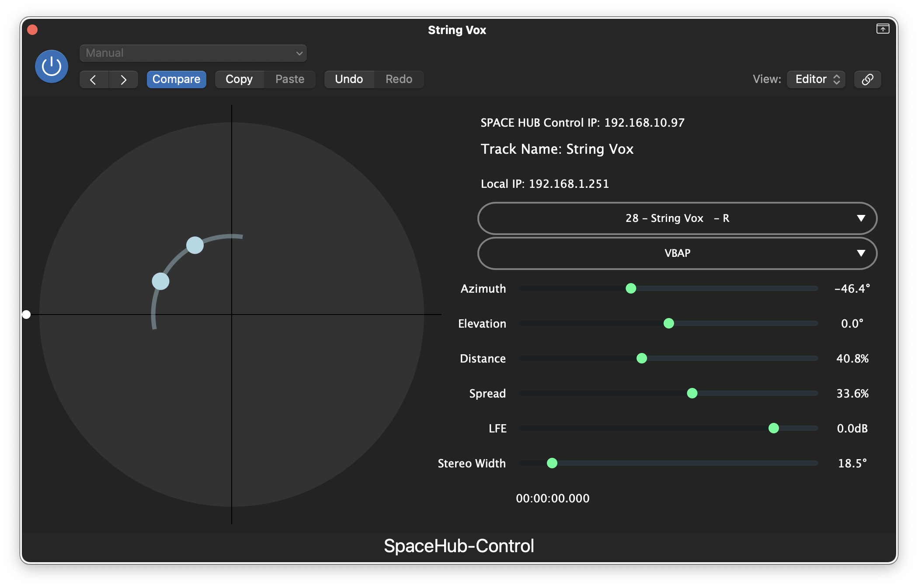
Task: Go to next preset arrow
Action: (124, 80)
